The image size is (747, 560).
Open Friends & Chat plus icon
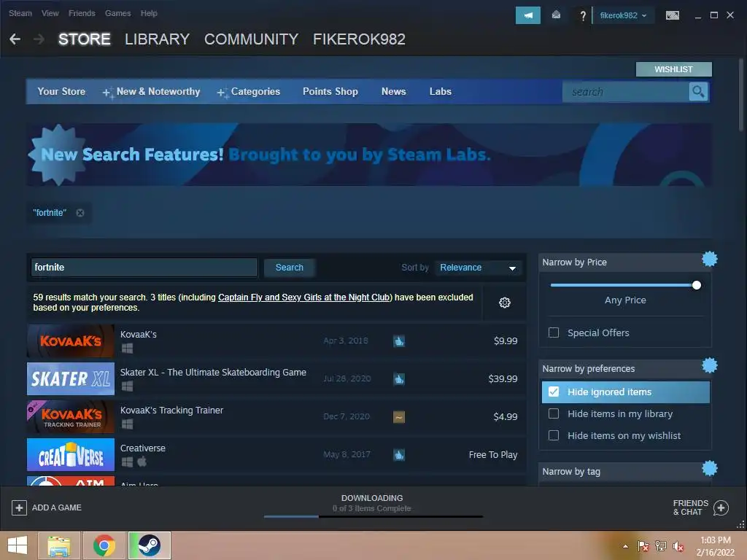click(721, 507)
